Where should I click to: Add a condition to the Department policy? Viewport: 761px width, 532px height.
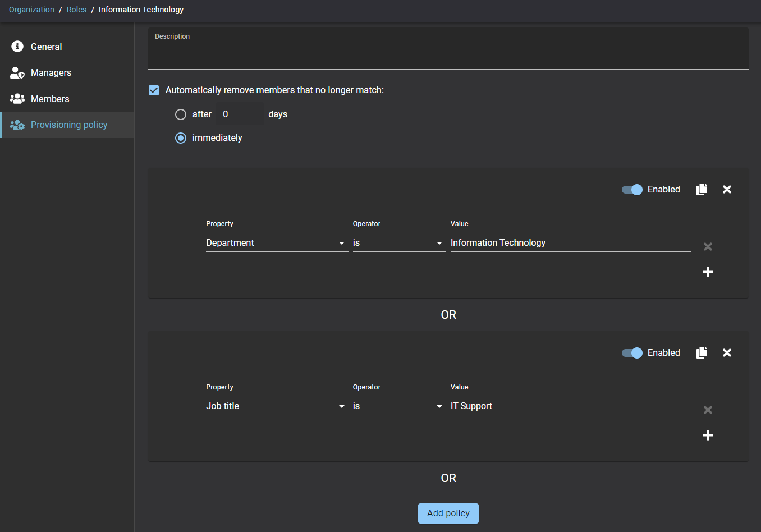(708, 272)
